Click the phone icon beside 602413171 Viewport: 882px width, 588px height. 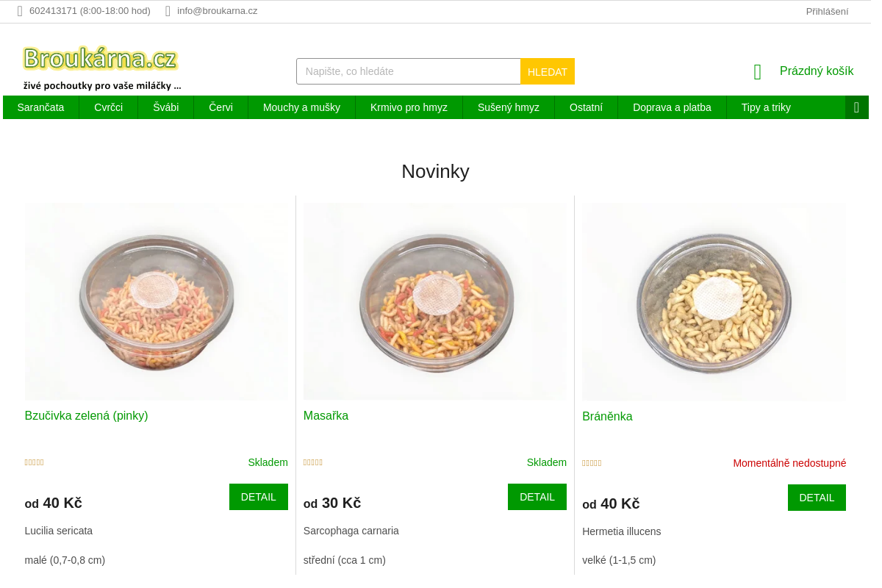(20, 11)
